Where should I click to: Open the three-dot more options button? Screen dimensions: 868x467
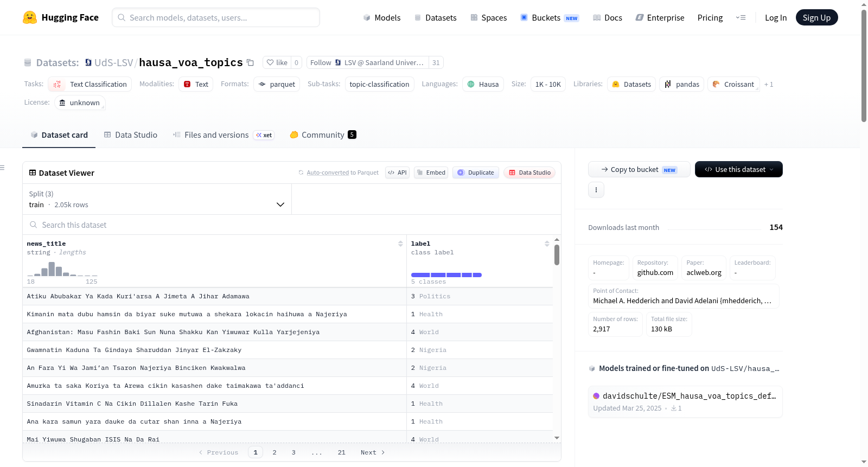tap(596, 190)
